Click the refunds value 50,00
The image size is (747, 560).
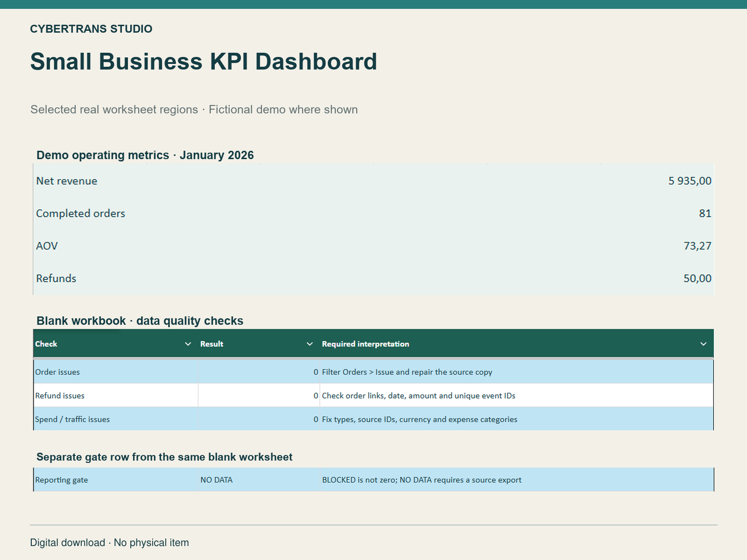coord(698,279)
